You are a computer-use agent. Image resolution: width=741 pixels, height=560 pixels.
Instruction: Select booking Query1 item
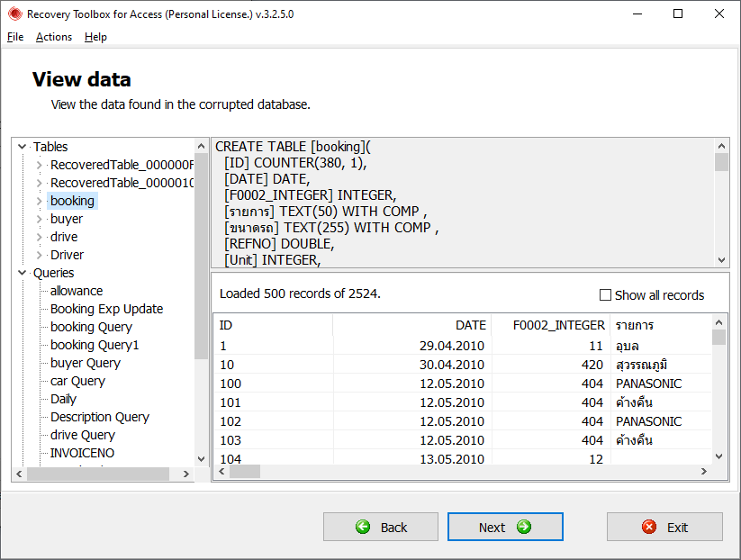95,345
